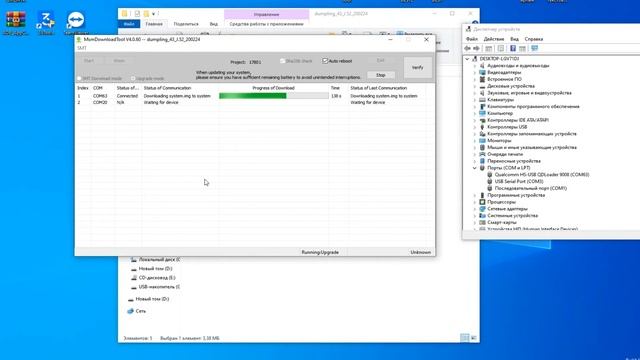The height and width of the screenshot is (360, 640).
Task: Click the Дисковые устройства category icon
Action: [482, 86]
